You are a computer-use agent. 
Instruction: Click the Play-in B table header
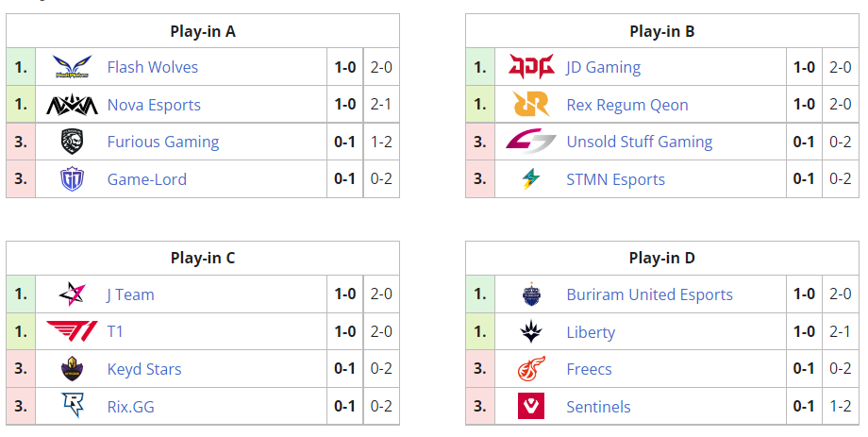pos(661,31)
